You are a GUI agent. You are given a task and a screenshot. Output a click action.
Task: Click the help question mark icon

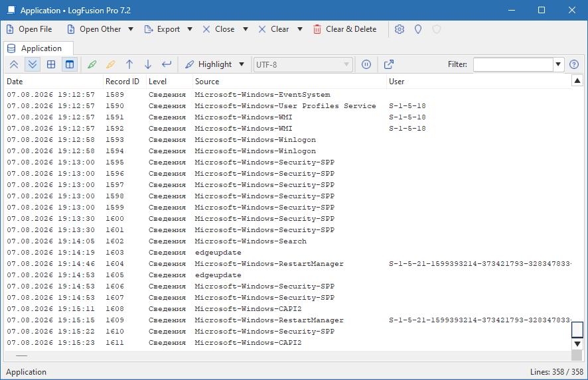coord(574,64)
